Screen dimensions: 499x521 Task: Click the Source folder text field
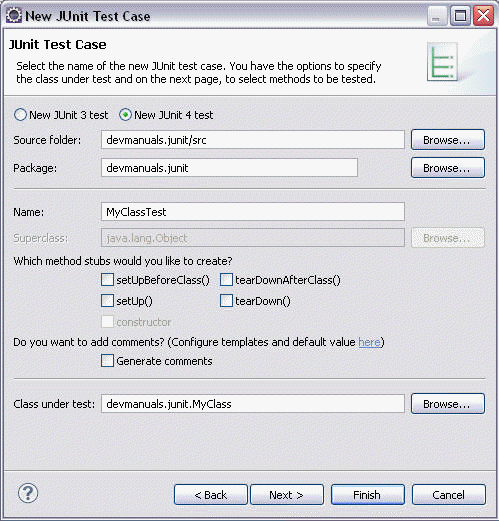point(253,140)
